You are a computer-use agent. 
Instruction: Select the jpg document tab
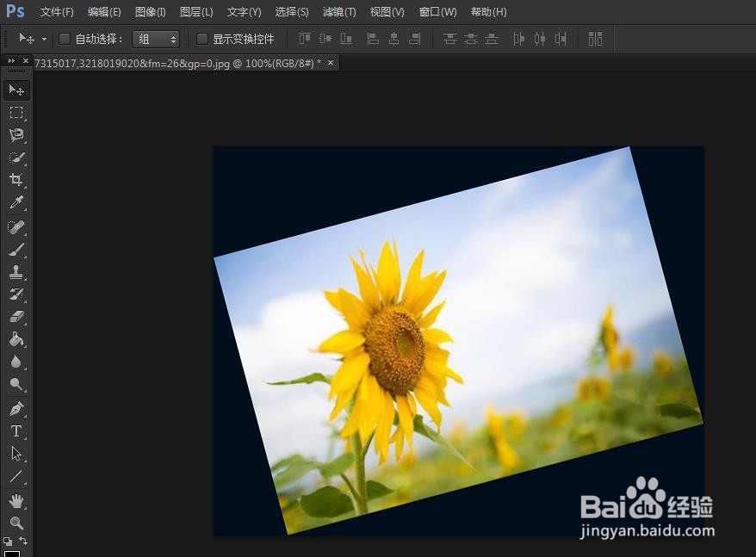pos(177,63)
